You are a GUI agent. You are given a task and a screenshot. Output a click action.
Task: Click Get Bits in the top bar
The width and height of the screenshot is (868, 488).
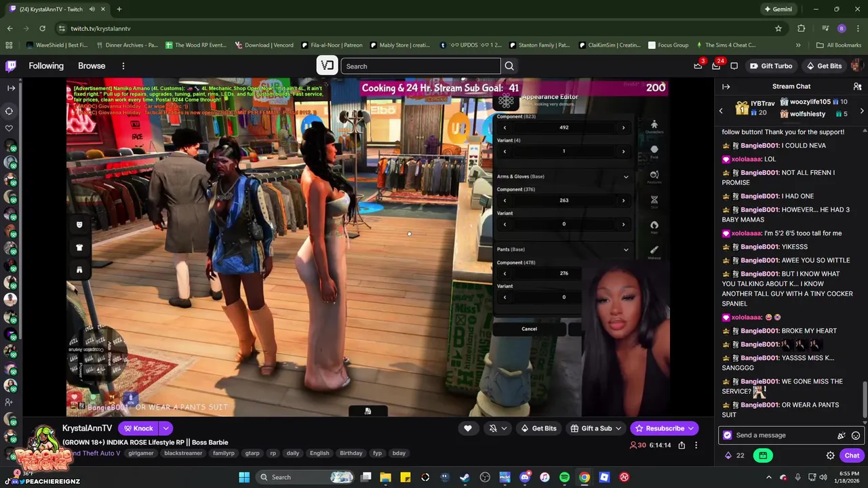(823, 66)
